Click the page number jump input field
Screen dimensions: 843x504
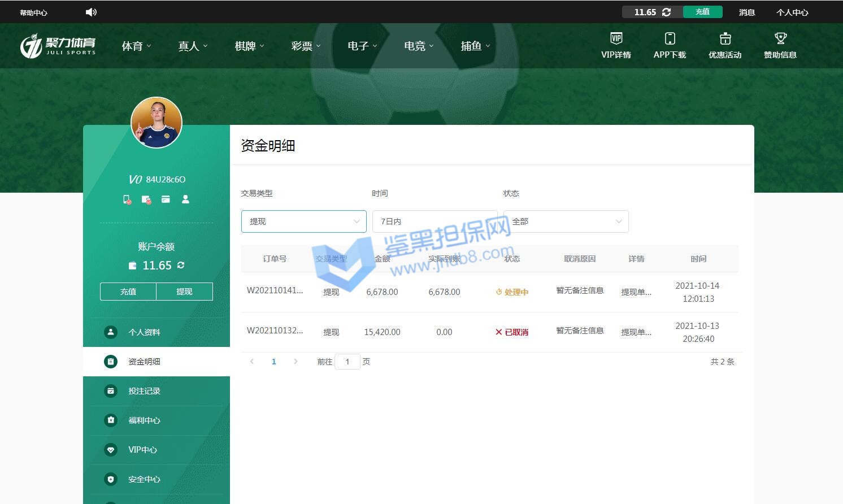(347, 362)
